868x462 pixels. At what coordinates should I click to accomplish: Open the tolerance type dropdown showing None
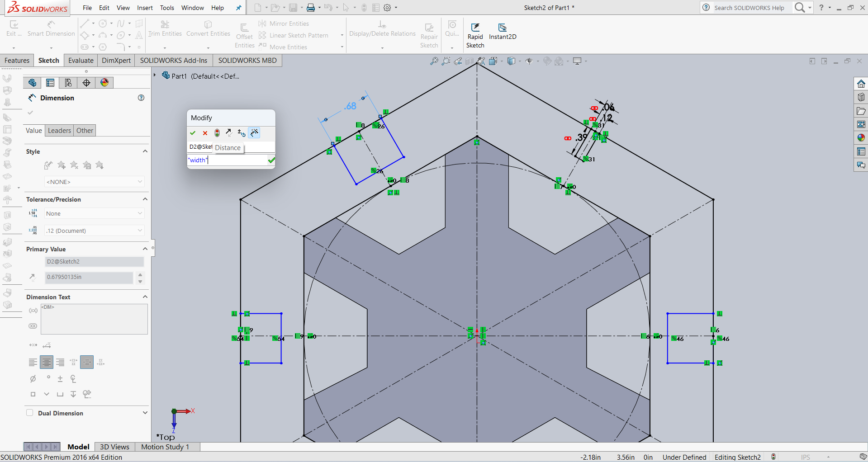[95, 213]
